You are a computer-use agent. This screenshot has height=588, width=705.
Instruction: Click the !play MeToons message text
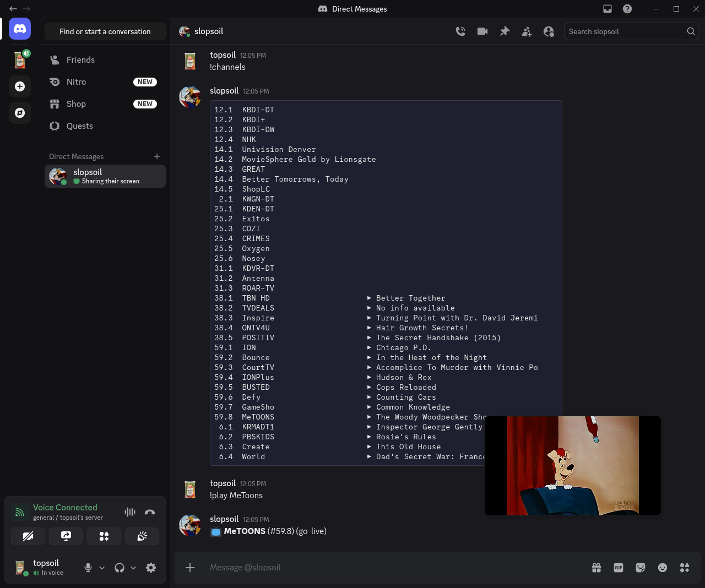pos(236,496)
